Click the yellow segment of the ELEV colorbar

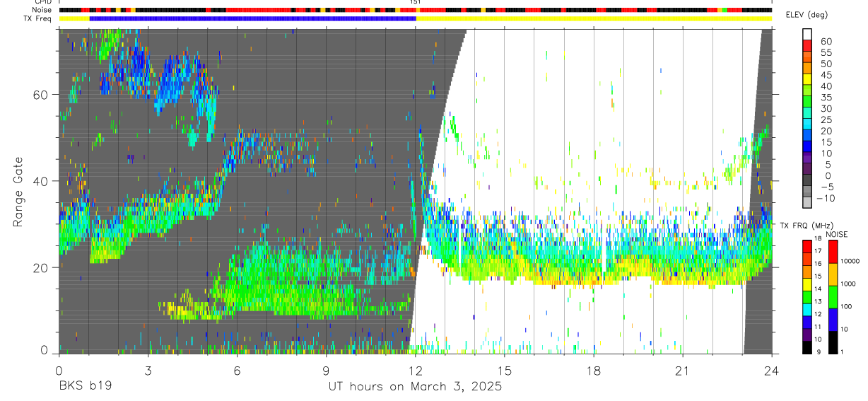[807, 79]
